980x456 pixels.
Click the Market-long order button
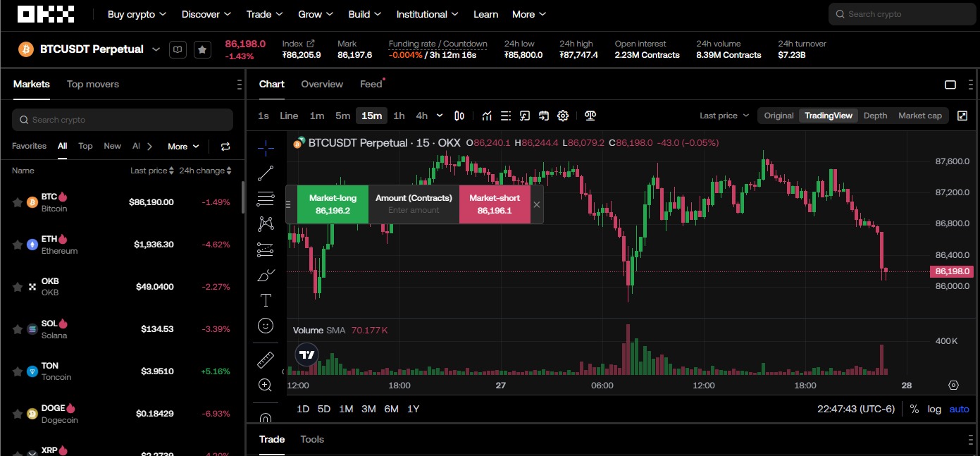click(333, 204)
